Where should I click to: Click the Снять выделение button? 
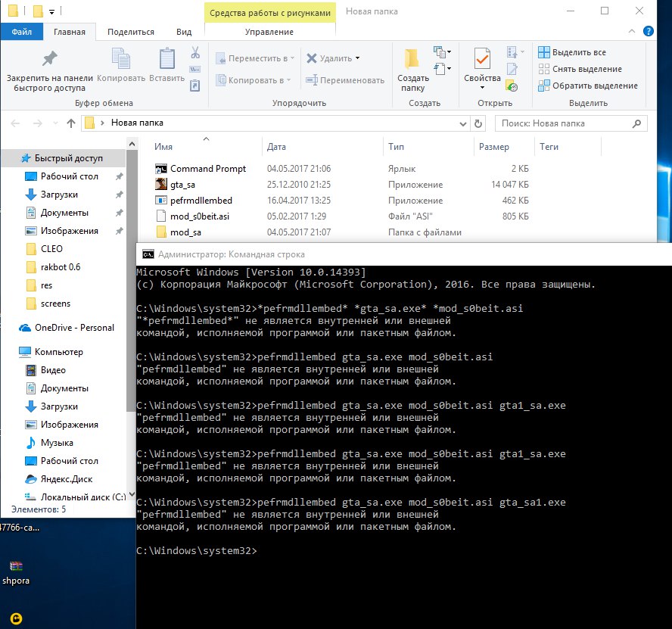pyautogui.click(x=580, y=69)
